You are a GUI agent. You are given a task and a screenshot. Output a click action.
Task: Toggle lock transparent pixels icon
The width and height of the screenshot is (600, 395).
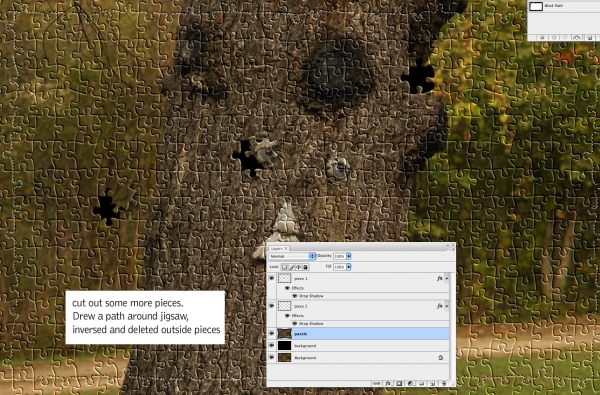coord(284,267)
